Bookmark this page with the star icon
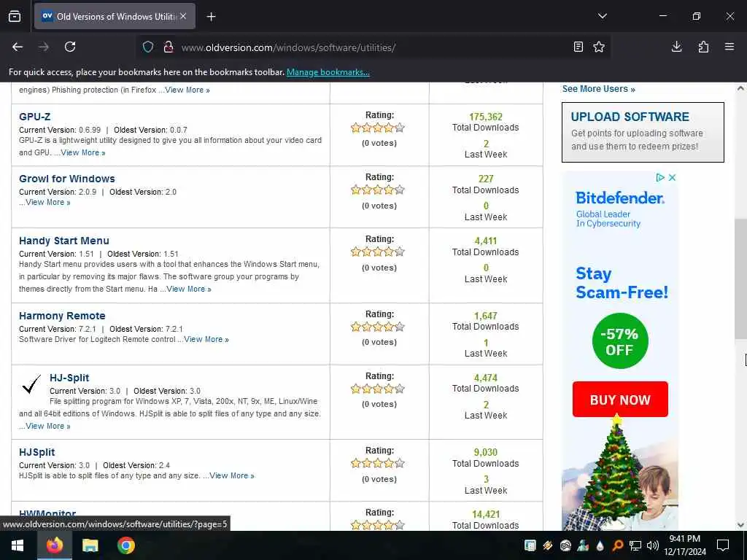The width and height of the screenshot is (747, 560). (599, 47)
